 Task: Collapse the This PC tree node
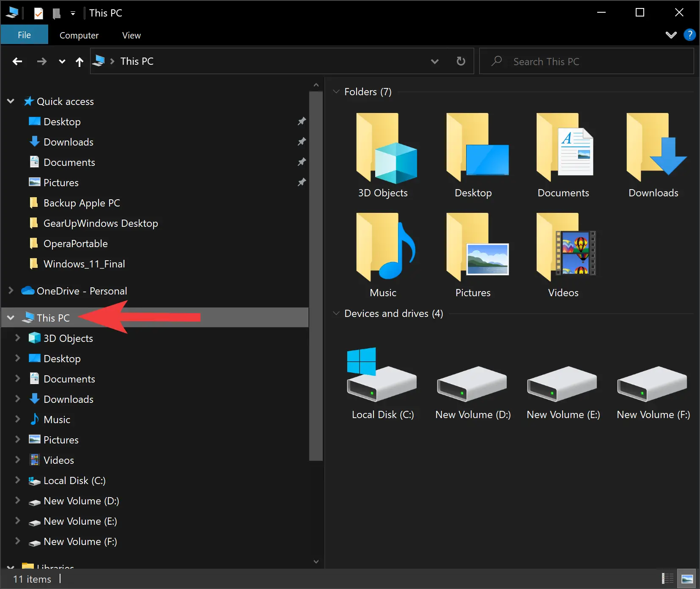(10, 317)
